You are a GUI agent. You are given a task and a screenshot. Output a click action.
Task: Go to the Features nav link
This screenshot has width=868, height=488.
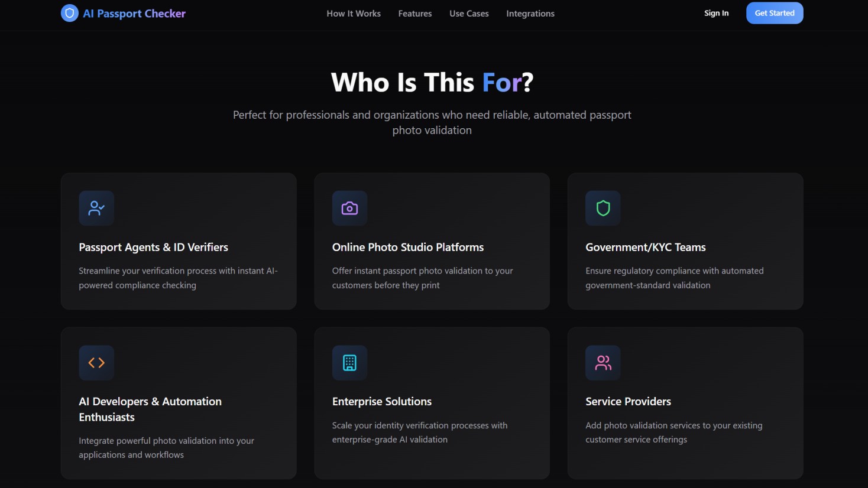tap(415, 14)
